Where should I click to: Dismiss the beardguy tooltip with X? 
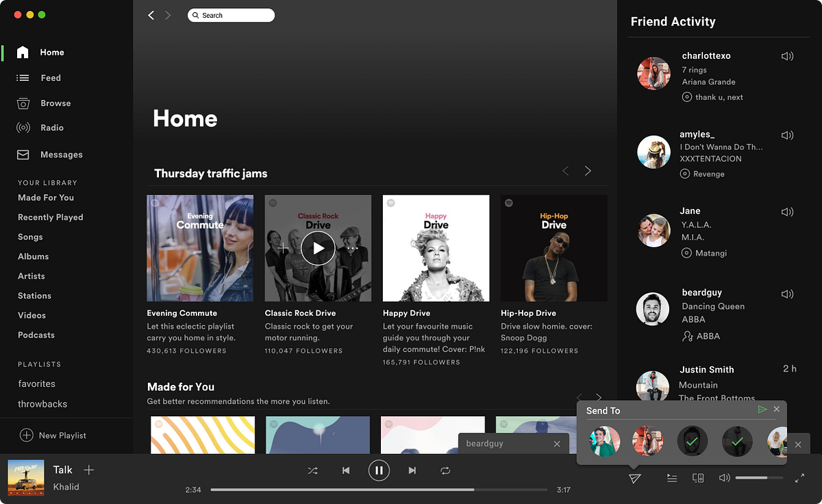(x=557, y=444)
